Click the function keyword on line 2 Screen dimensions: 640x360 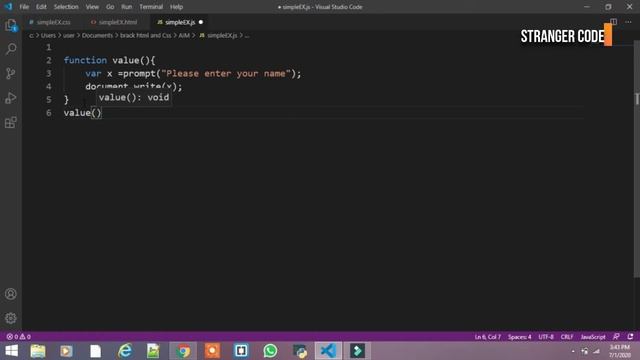click(x=85, y=60)
